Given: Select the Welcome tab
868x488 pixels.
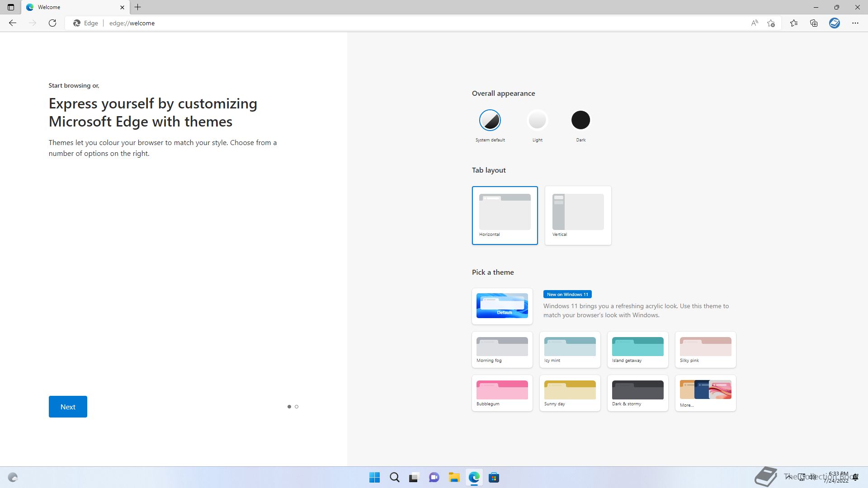Looking at the screenshot, I should [x=75, y=7].
